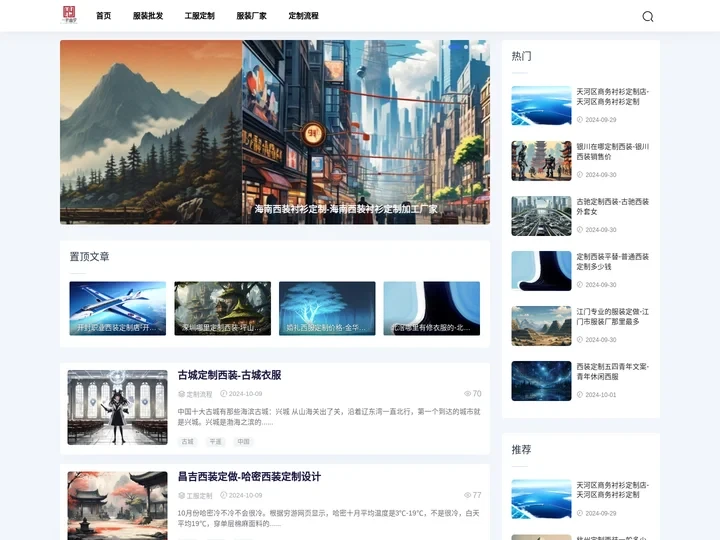Click the abstract blue thumbnail for 定制西装平替
The width and height of the screenshot is (720, 540).
(541, 271)
